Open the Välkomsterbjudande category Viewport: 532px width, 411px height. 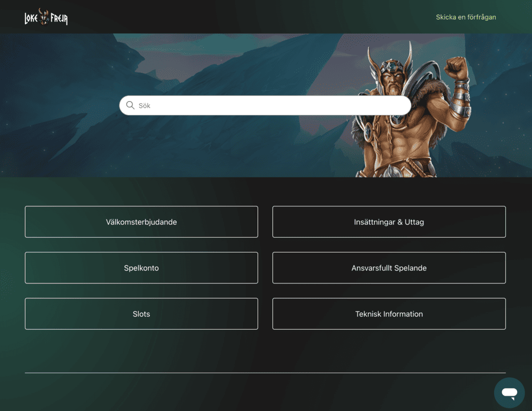coord(142,222)
